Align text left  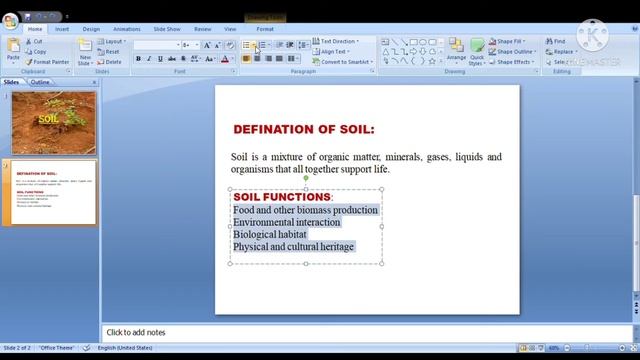[246, 59]
